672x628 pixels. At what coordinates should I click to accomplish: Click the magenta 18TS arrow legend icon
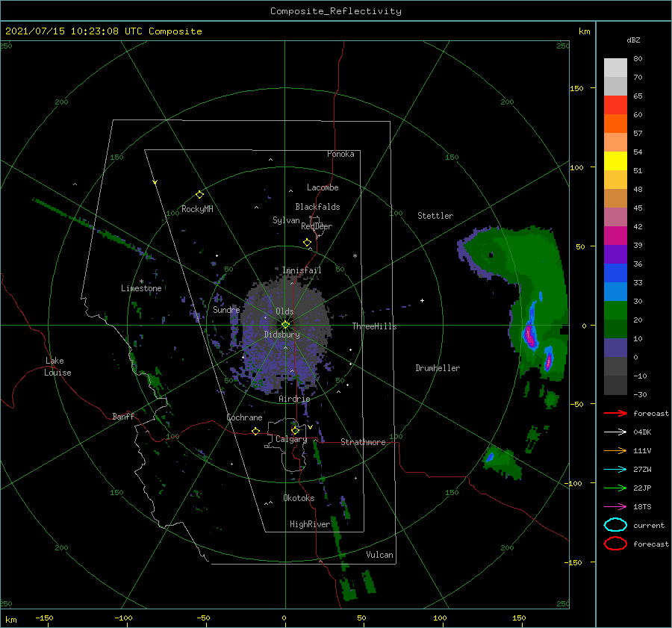point(615,507)
